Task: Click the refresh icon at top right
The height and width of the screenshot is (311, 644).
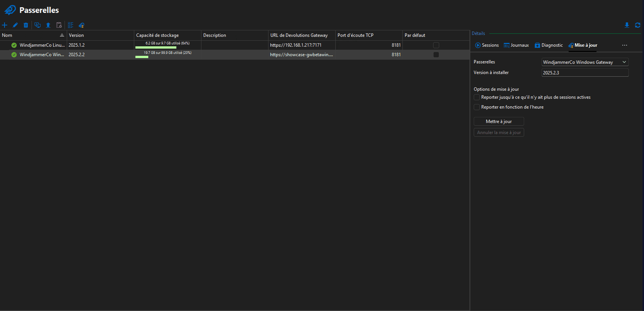Action: (638, 25)
